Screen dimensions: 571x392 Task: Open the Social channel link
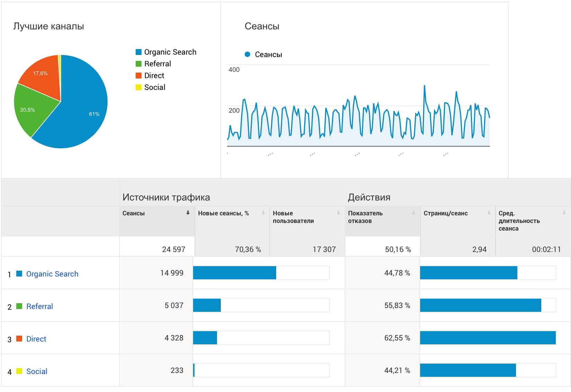tap(37, 372)
